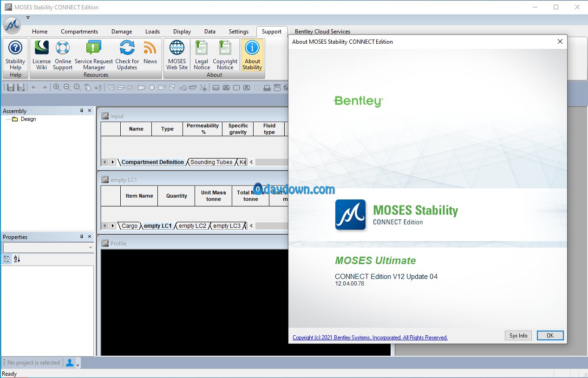The image size is (588, 378).
Task: Close the Assembly panel
Action: click(x=90, y=111)
